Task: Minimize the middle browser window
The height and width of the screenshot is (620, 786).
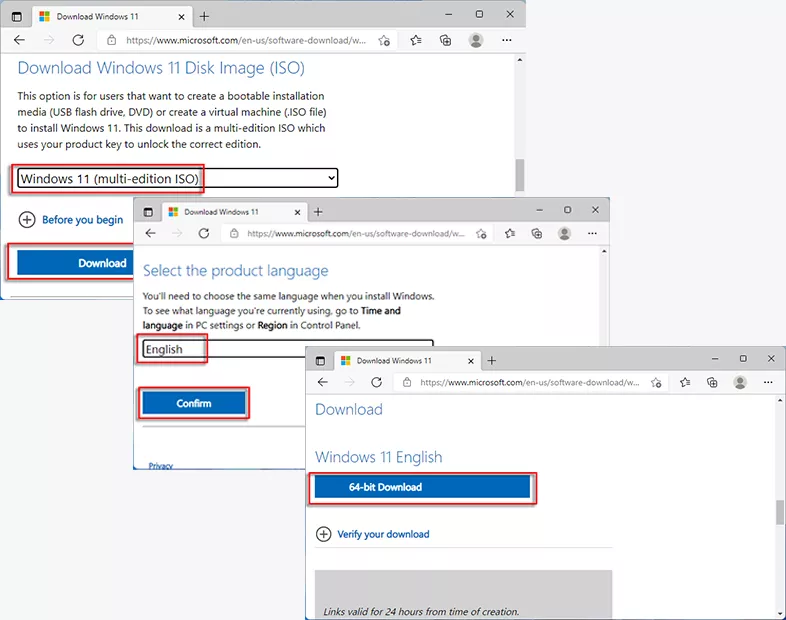Action: tap(539, 210)
